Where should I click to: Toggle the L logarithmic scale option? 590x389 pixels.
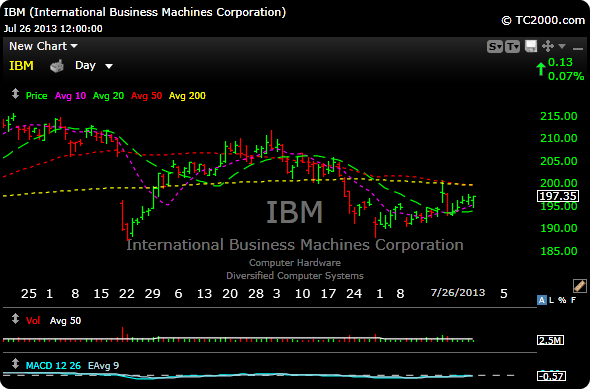tap(552, 300)
